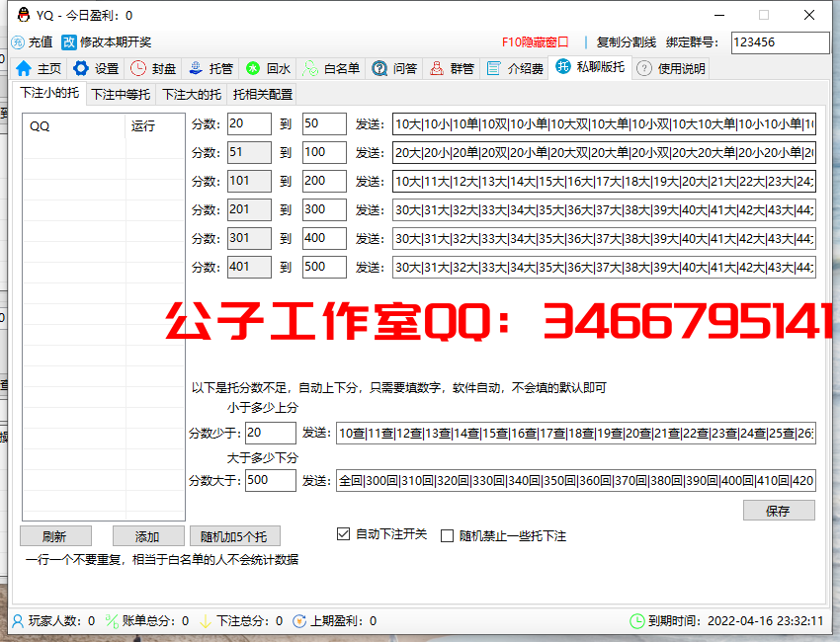Click the send field in the 301 to 400 row
Screen dimensions: 840x642
604,238
